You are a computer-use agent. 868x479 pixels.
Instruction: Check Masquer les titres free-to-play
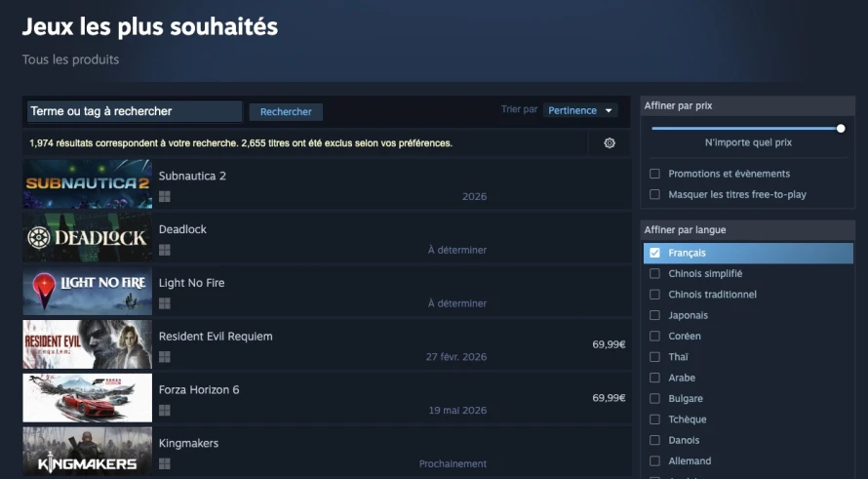[654, 194]
